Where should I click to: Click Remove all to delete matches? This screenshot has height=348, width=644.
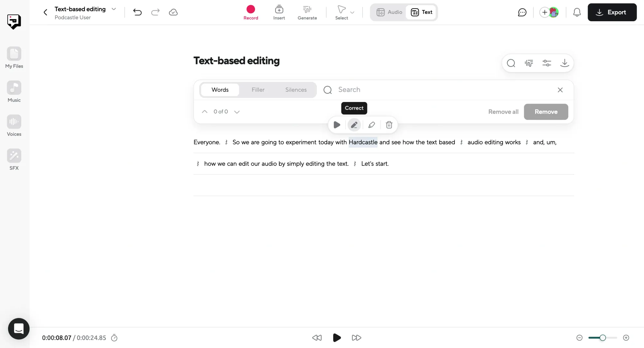[x=503, y=112]
